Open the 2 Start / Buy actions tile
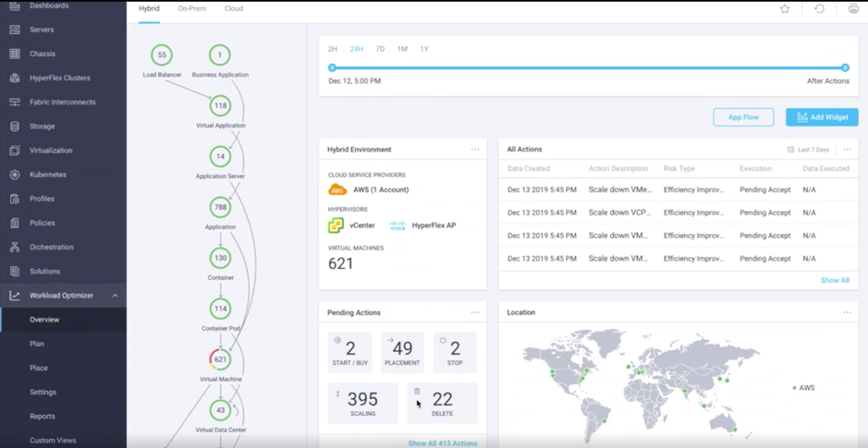The width and height of the screenshot is (868, 448). point(349,352)
